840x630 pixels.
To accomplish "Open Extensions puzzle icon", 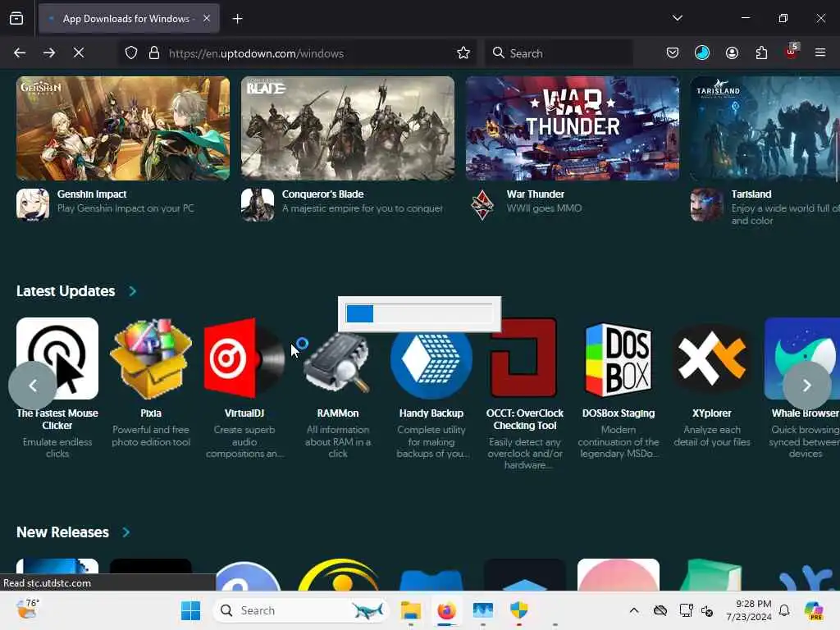I will coord(761,52).
